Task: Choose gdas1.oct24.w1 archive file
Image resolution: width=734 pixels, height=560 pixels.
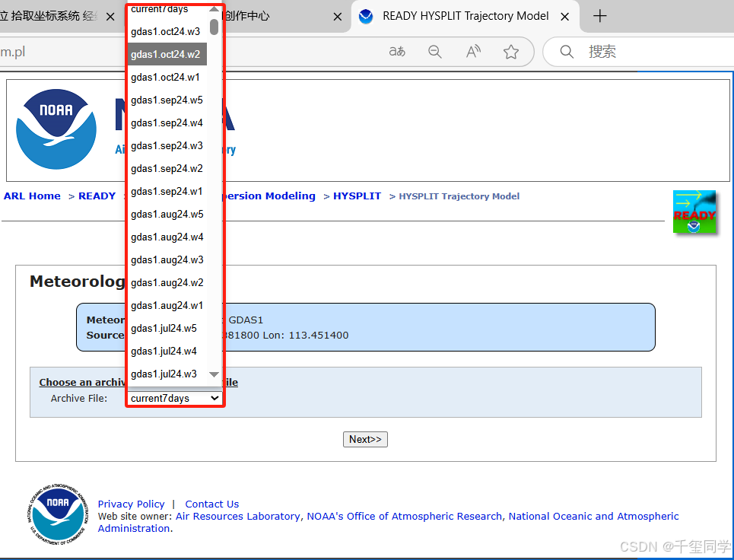Action: pos(167,78)
